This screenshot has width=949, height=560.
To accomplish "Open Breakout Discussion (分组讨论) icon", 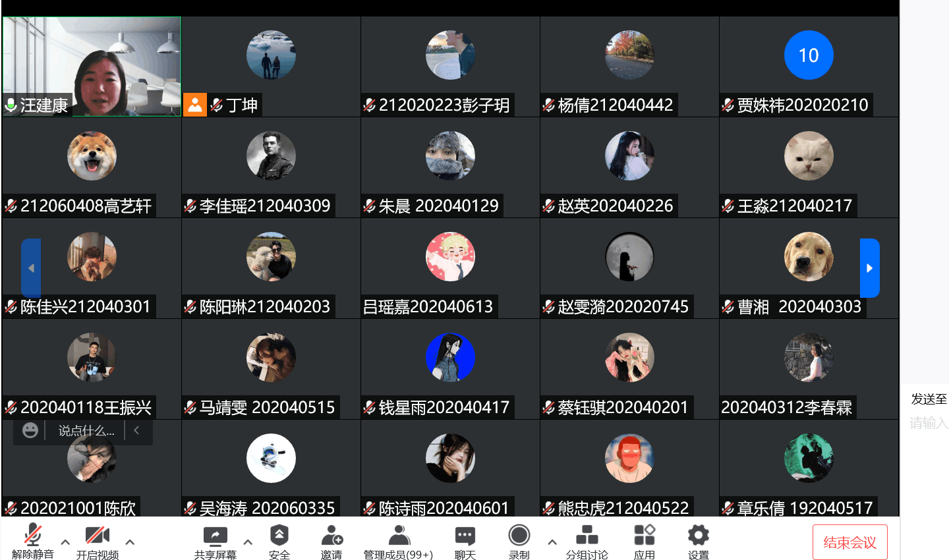I will (x=587, y=536).
